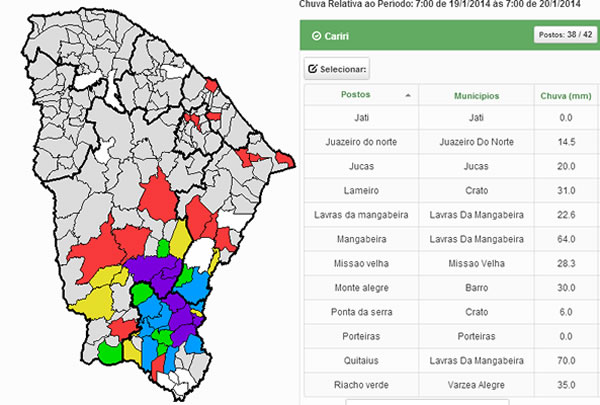Click the 6.0 rainfall value for Ponta da serra
The width and height of the screenshot is (600, 405).
point(566,311)
